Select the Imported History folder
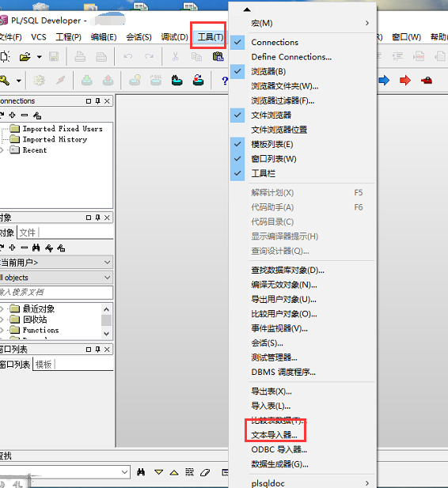Image resolution: width=448 pixels, height=488 pixels. pyautogui.click(x=55, y=139)
